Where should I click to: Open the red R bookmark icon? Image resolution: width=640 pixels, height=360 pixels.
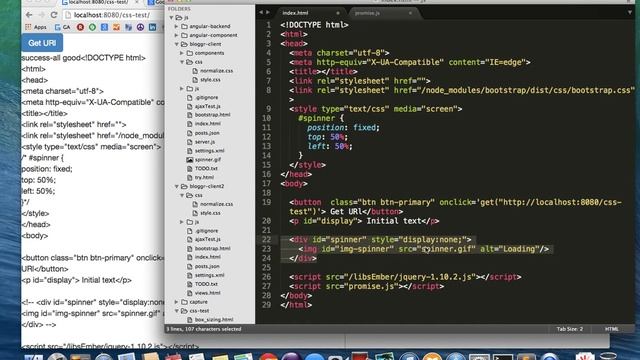80,27
